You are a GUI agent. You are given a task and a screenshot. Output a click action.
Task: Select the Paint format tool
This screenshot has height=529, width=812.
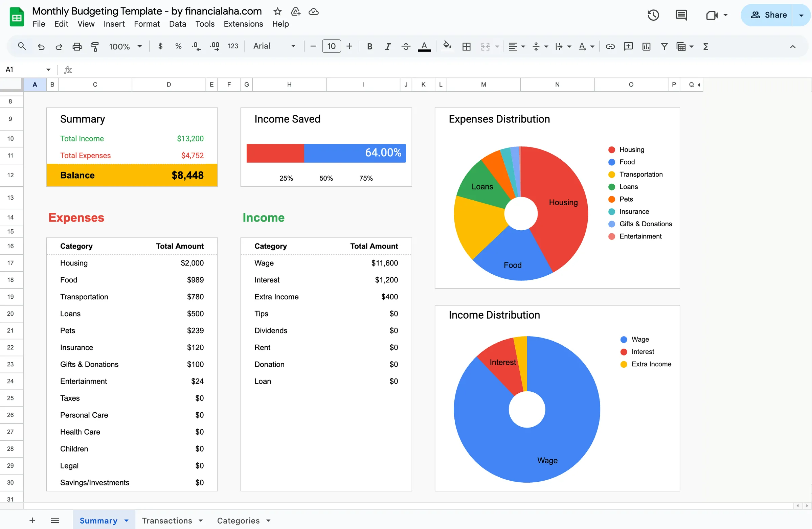(x=94, y=46)
